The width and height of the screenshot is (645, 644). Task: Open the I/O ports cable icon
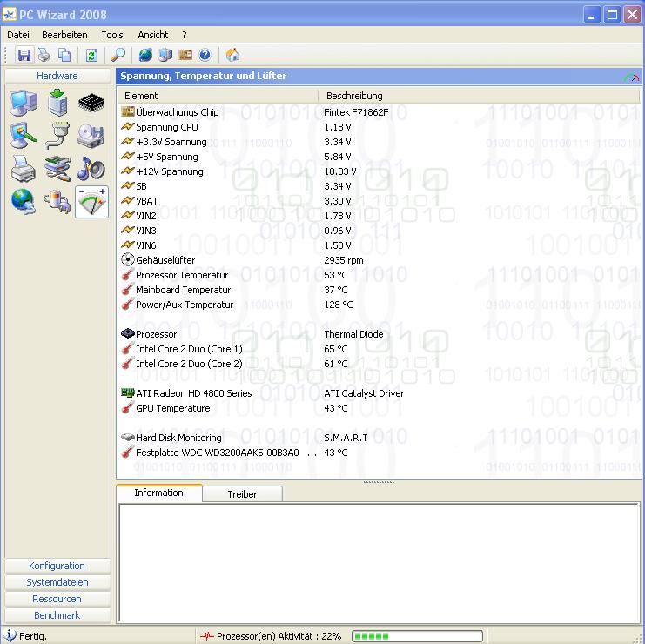[57, 135]
